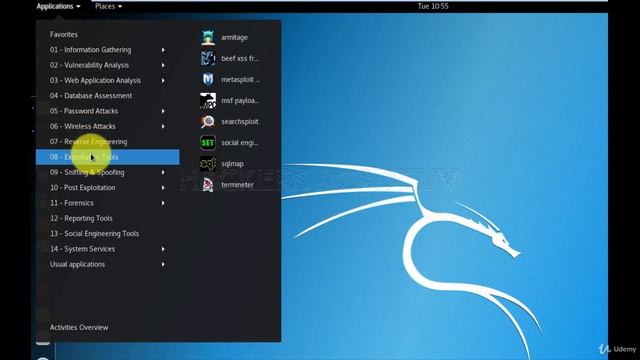
Task: Select 07 - Reverse Engineering category
Action: (108, 142)
